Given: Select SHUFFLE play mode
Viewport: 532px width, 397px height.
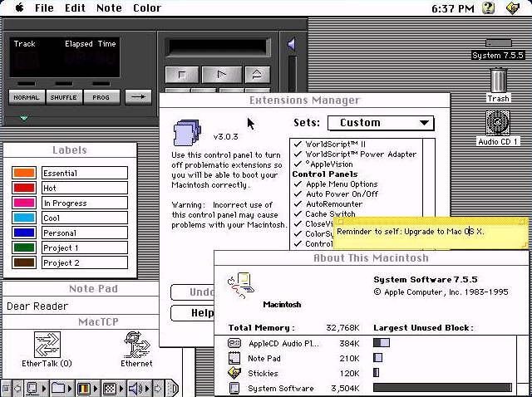Looking at the screenshot, I should [x=64, y=97].
